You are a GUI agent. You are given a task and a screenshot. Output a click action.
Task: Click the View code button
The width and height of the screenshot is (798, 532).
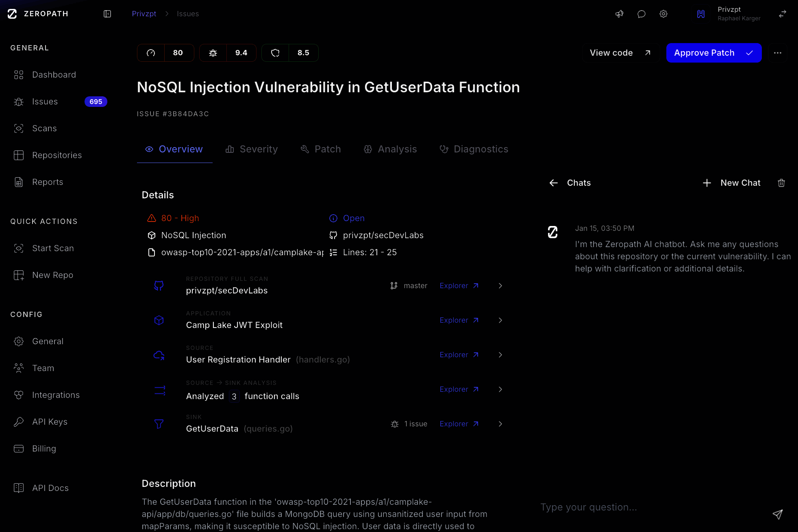point(620,53)
